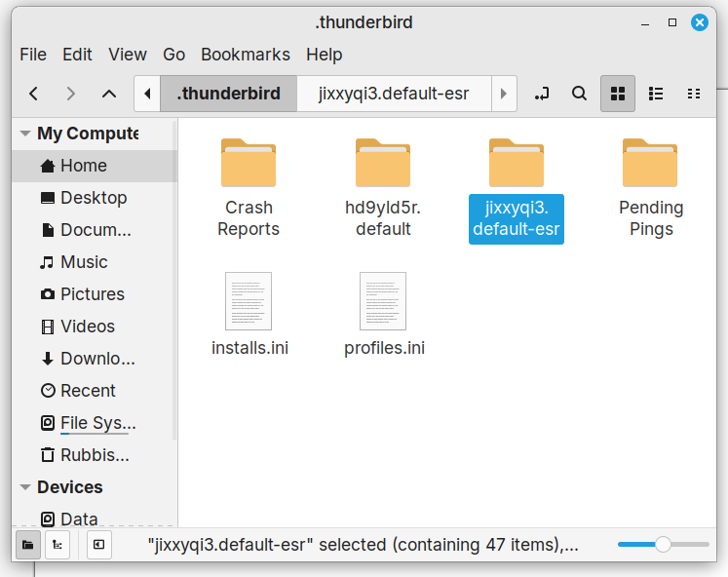
Task: Adjust the icon zoom slider
Action: click(663, 545)
